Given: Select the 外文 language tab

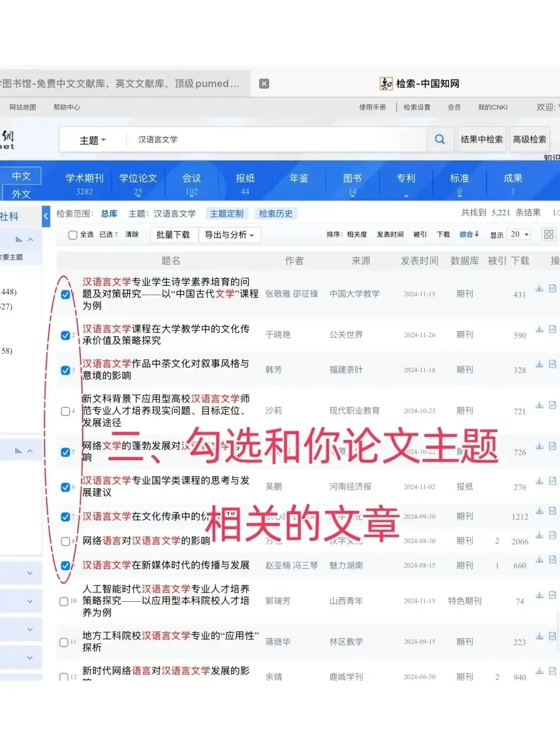Looking at the screenshot, I should 21,194.
